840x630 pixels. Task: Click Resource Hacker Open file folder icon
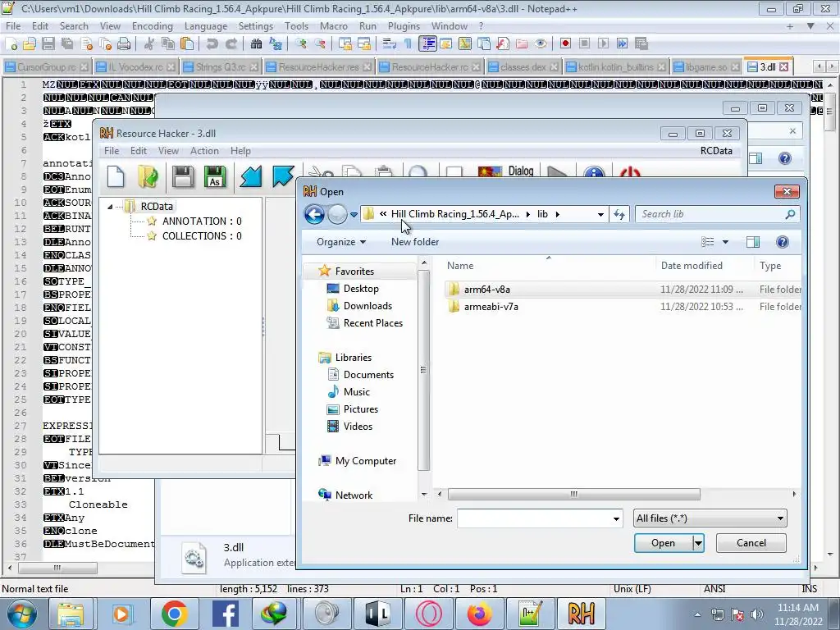click(148, 177)
